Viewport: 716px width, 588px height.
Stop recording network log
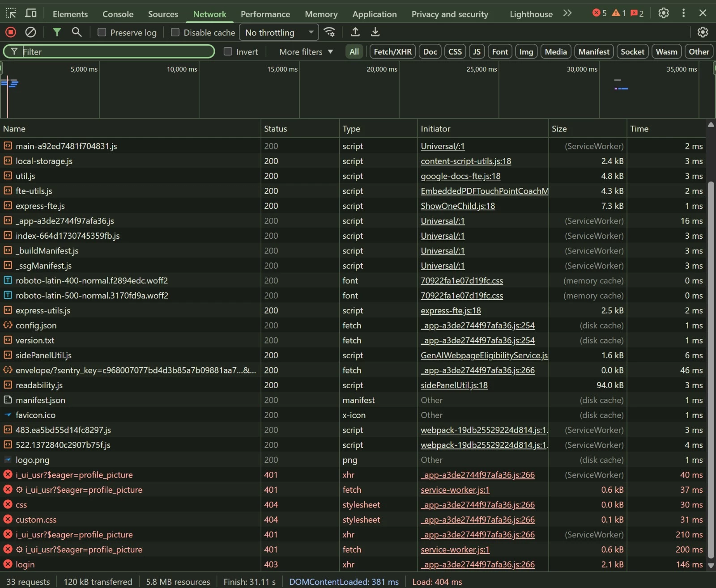(11, 32)
